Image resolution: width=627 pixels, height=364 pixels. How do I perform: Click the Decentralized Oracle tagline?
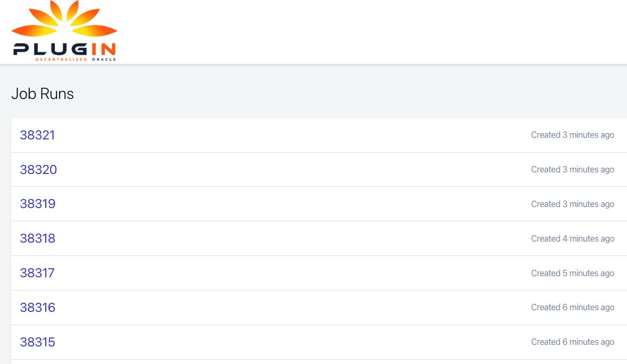coord(75,59)
